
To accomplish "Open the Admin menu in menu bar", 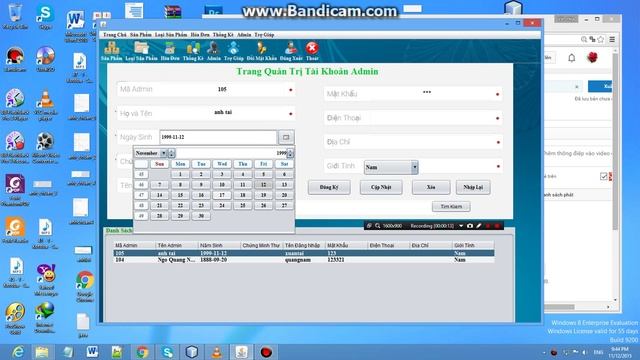I will coord(244,35).
